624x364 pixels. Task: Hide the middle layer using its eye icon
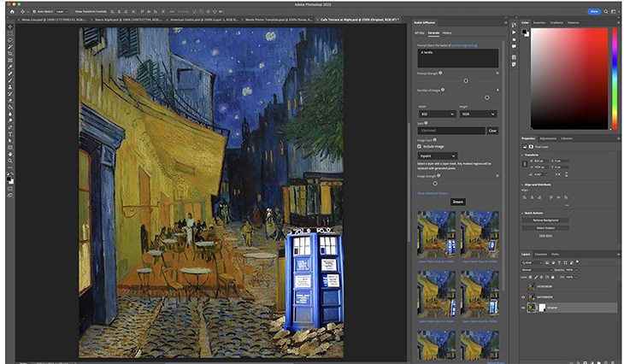[523, 296]
